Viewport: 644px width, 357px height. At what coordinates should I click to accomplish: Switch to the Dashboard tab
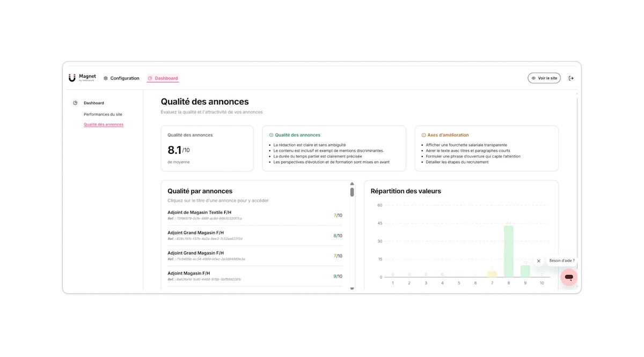[x=166, y=78]
